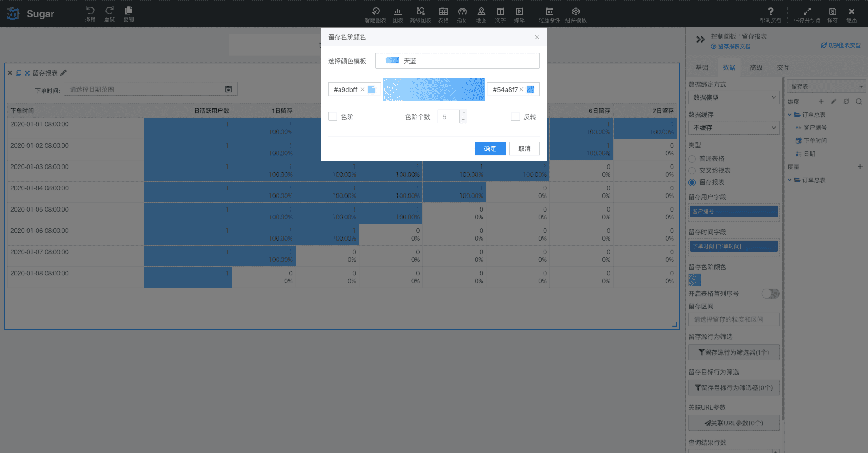868x453 pixels.
Task: Click the 留存色阶颜色 swatch in panel
Action: [694, 280]
